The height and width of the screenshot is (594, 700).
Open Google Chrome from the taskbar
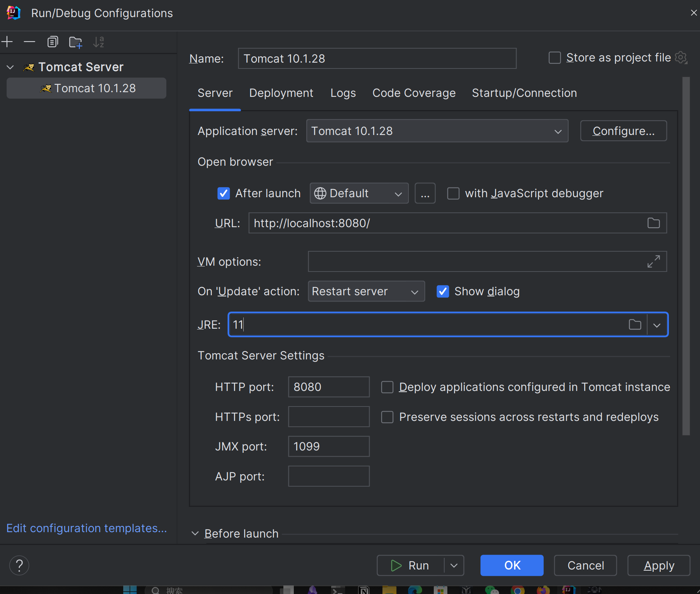click(517, 590)
